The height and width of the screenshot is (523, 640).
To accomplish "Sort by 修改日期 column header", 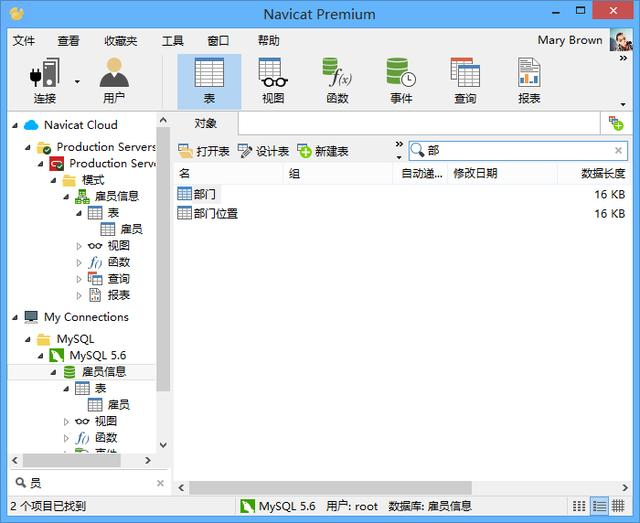I will [x=502, y=174].
